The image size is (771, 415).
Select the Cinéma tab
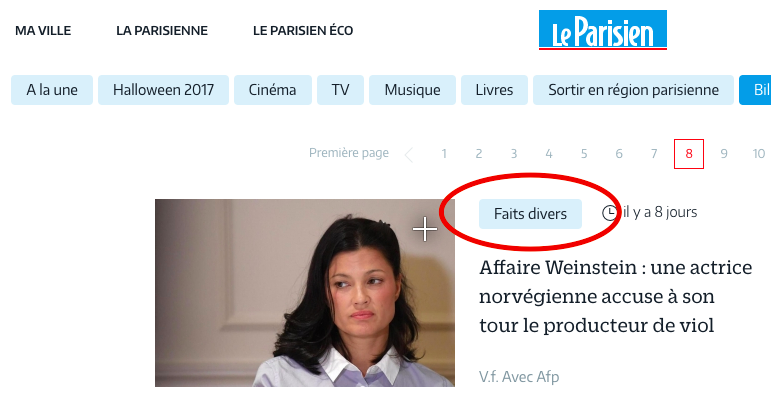(272, 90)
